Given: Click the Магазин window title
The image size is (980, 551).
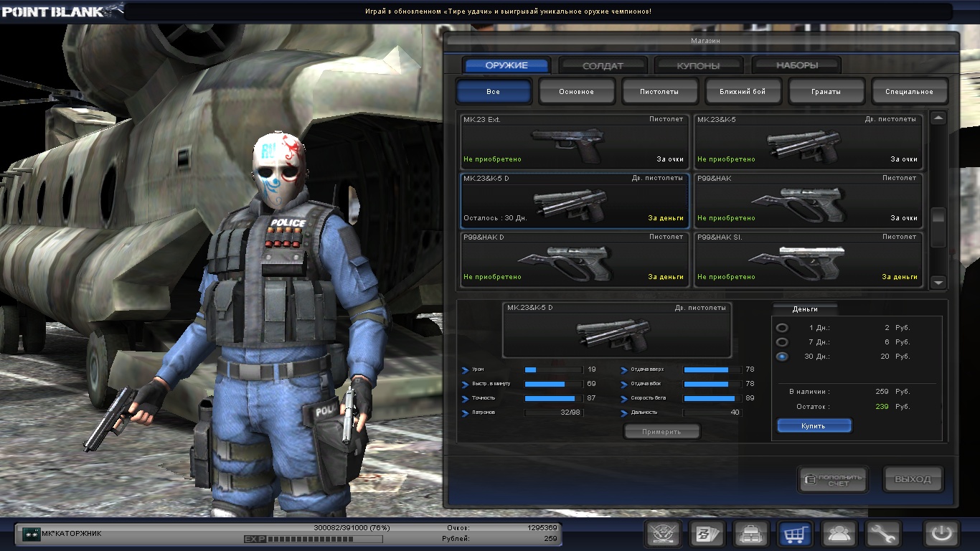Looking at the screenshot, I should [705, 41].
